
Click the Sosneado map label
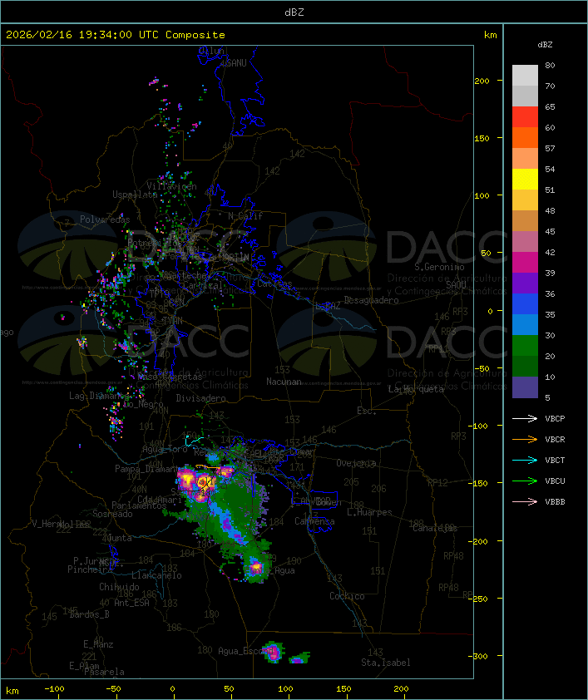112,514
